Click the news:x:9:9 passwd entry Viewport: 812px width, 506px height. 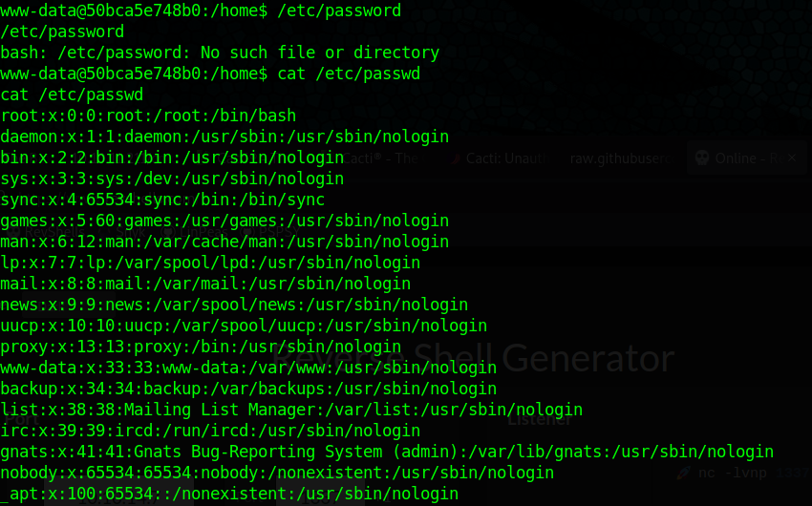coord(234,305)
